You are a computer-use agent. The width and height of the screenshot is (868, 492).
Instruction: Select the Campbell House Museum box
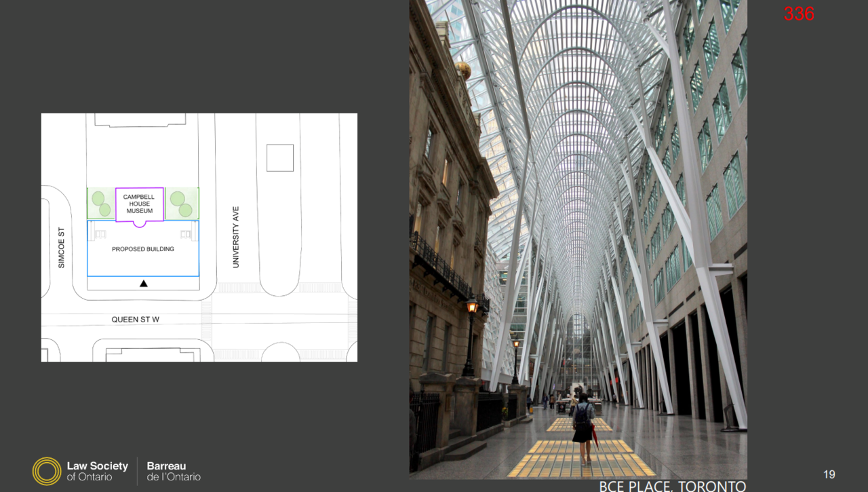[139, 204]
